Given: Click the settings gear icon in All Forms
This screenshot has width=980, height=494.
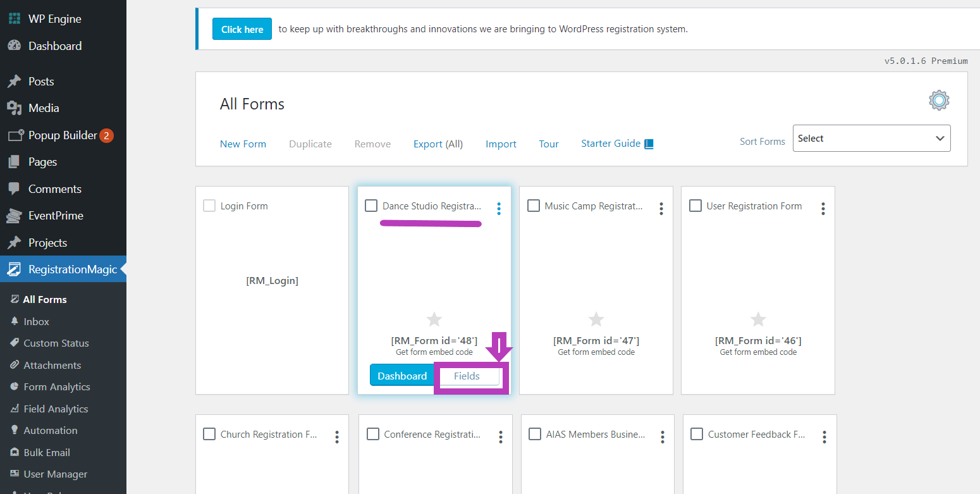Looking at the screenshot, I should click(939, 101).
